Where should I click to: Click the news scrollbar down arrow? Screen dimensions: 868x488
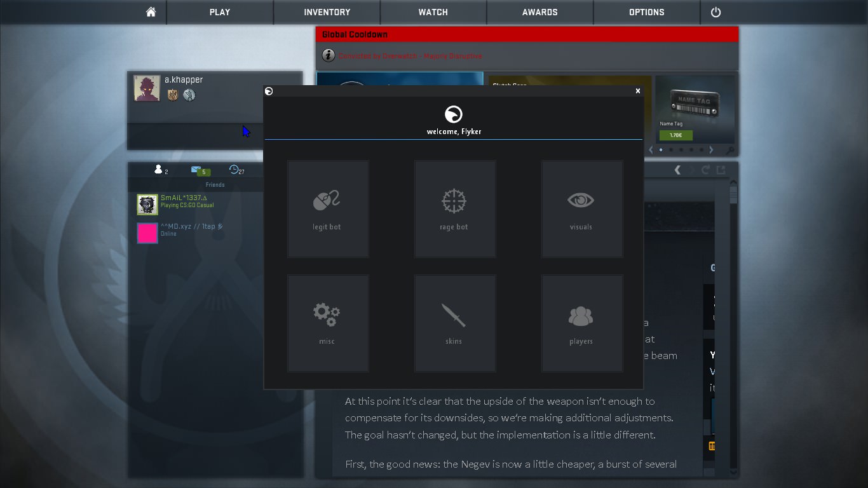point(733,472)
